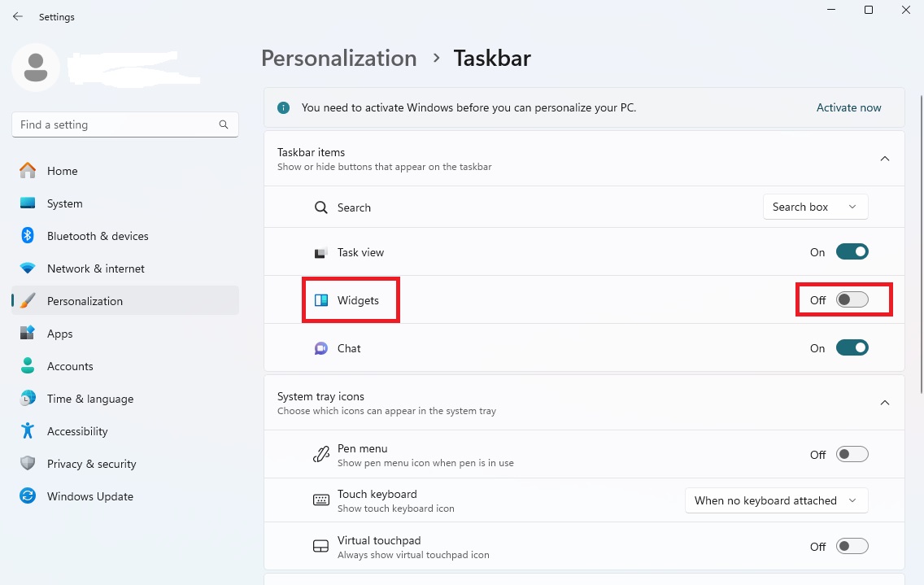This screenshot has height=585, width=924.
Task: Click the Widgets icon
Action: tap(321, 300)
